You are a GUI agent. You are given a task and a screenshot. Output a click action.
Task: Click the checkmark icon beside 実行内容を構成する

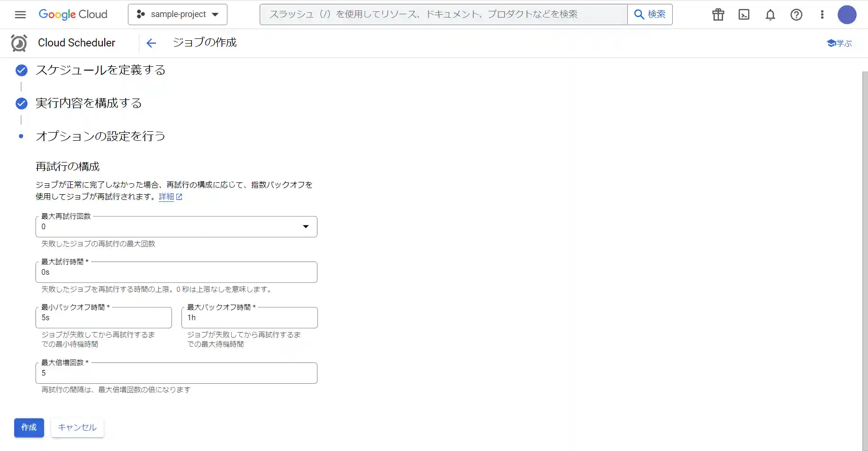[21, 103]
